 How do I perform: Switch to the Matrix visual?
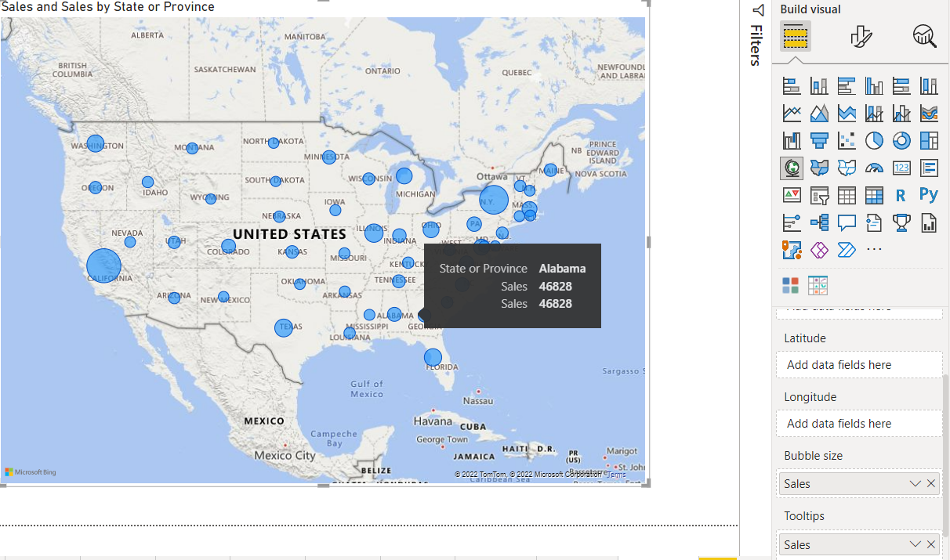pos(874,195)
